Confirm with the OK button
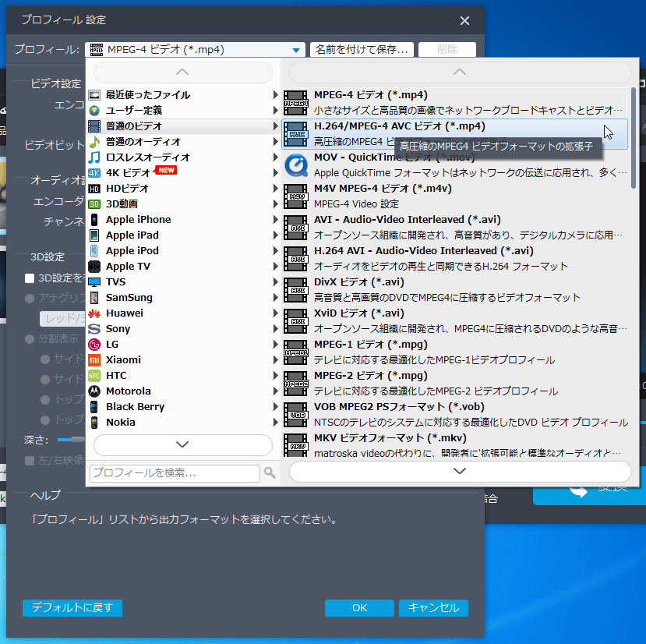This screenshot has width=646, height=644. 359,608
